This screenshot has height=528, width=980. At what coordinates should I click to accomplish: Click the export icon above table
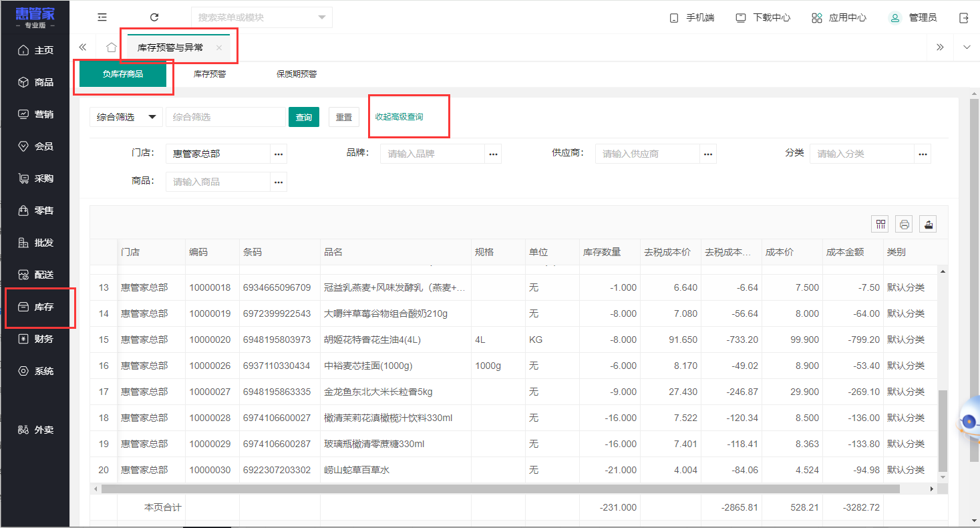(928, 224)
